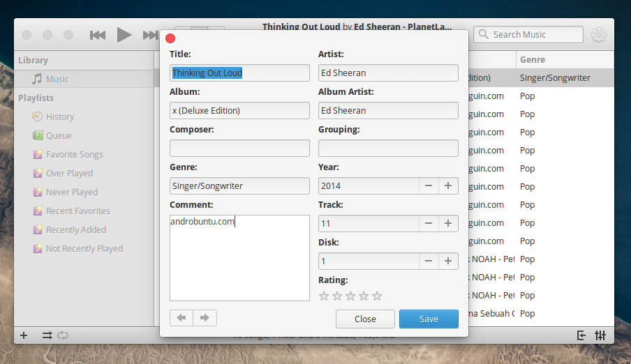
Task: Skip back to previous track
Action: tap(98, 36)
